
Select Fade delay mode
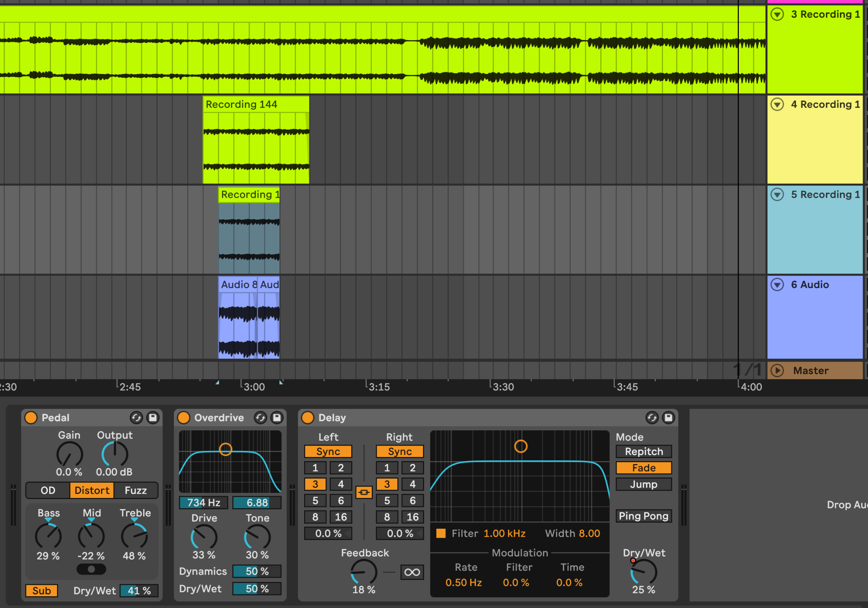(644, 468)
